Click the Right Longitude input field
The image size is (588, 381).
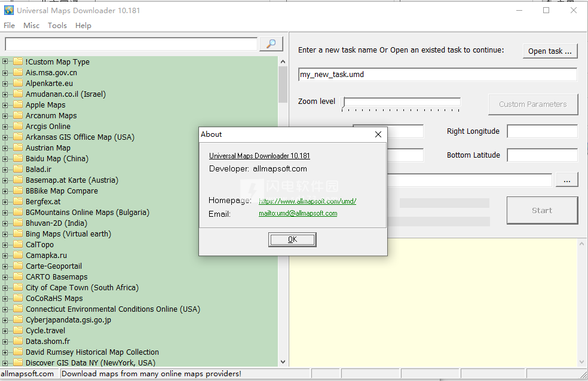click(x=542, y=131)
